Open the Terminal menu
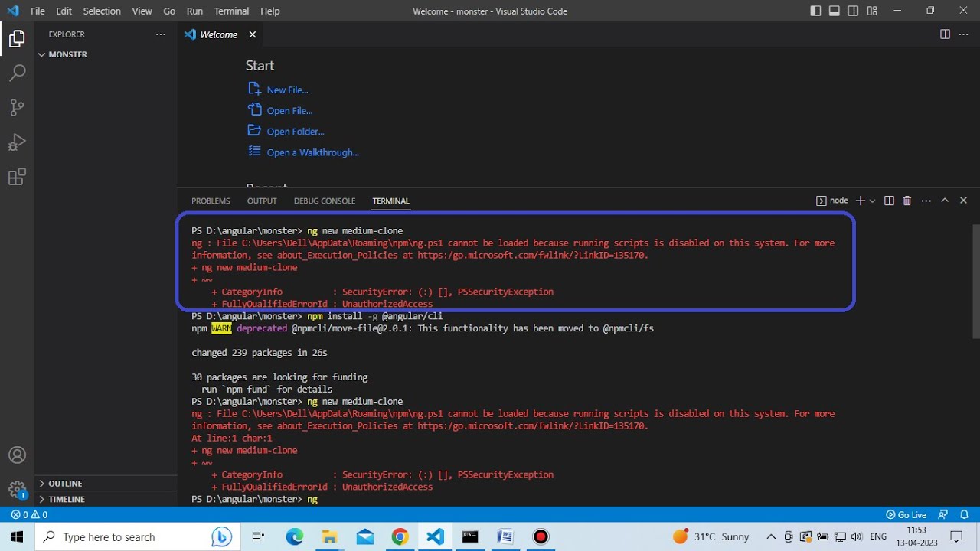The width and height of the screenshot is (980, 551). tap(231, 11)
